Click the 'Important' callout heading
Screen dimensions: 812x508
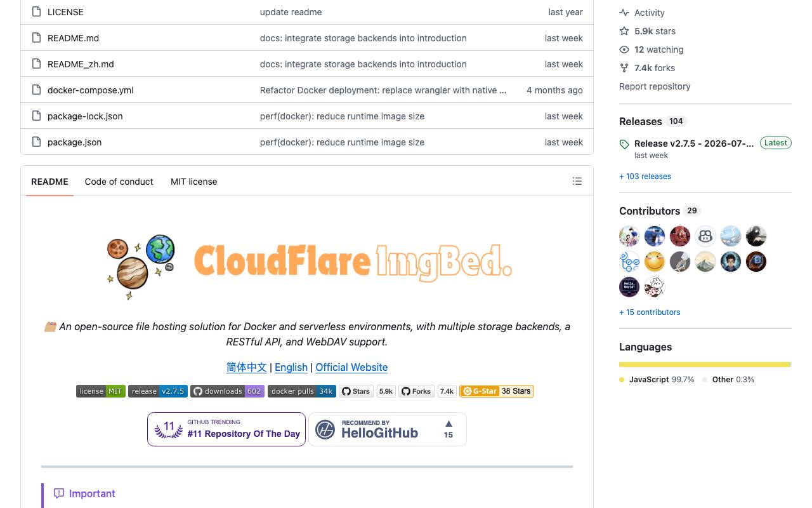(x=92, y=493)
